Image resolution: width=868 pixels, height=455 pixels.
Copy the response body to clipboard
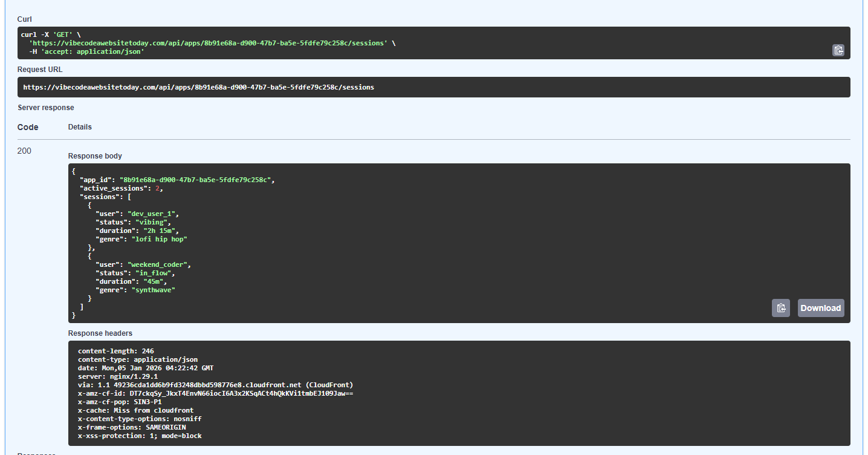coord(780,308)
